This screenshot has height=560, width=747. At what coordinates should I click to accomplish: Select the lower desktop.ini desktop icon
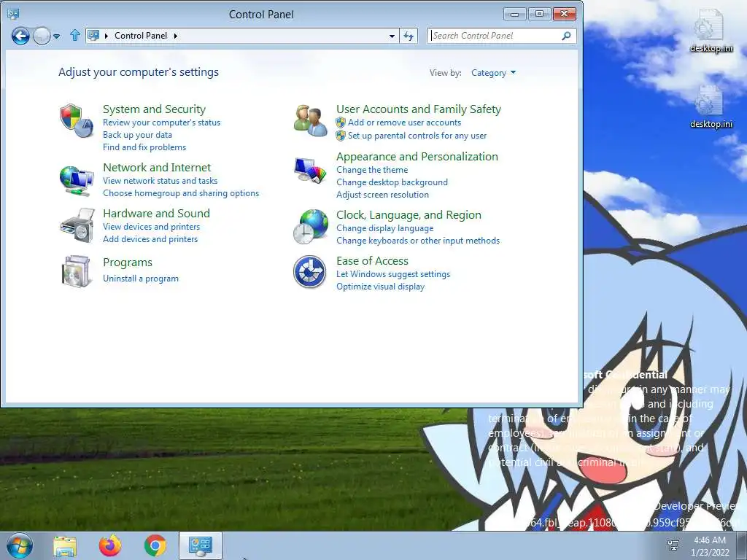711,106
